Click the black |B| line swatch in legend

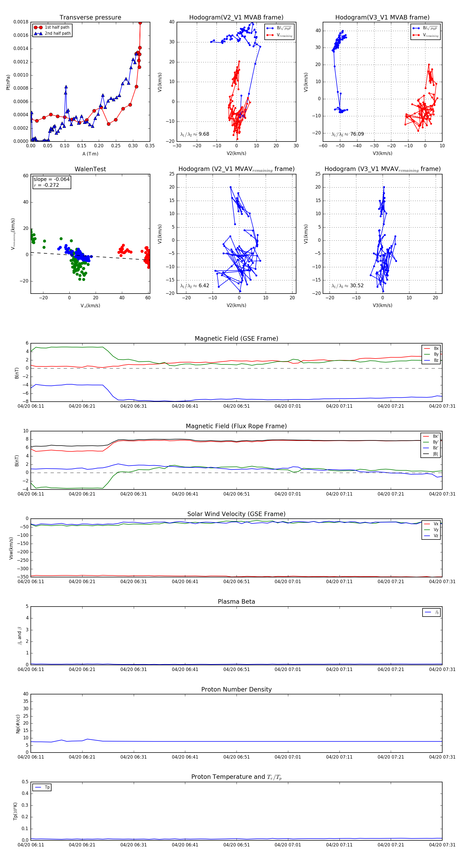[426, 454]
